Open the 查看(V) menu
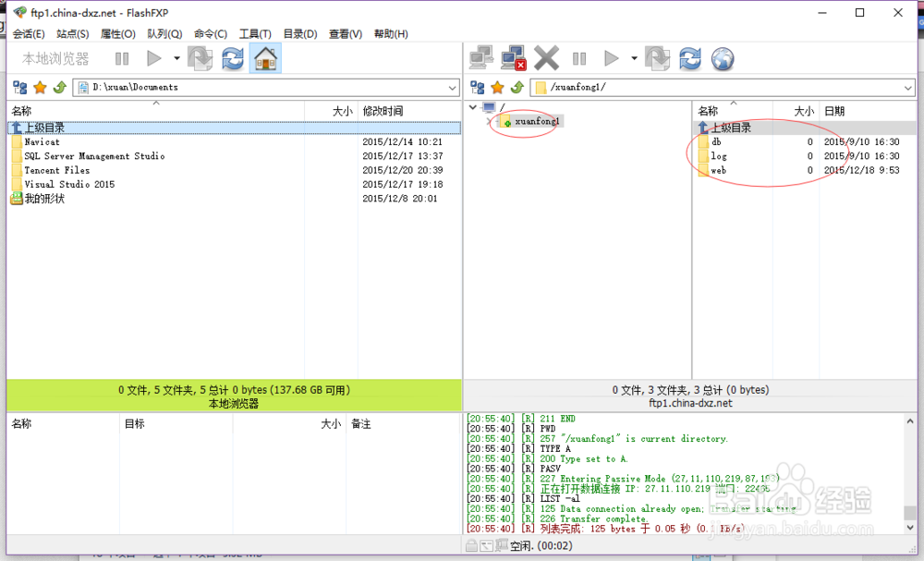924x561 pixels. [346, 34]
